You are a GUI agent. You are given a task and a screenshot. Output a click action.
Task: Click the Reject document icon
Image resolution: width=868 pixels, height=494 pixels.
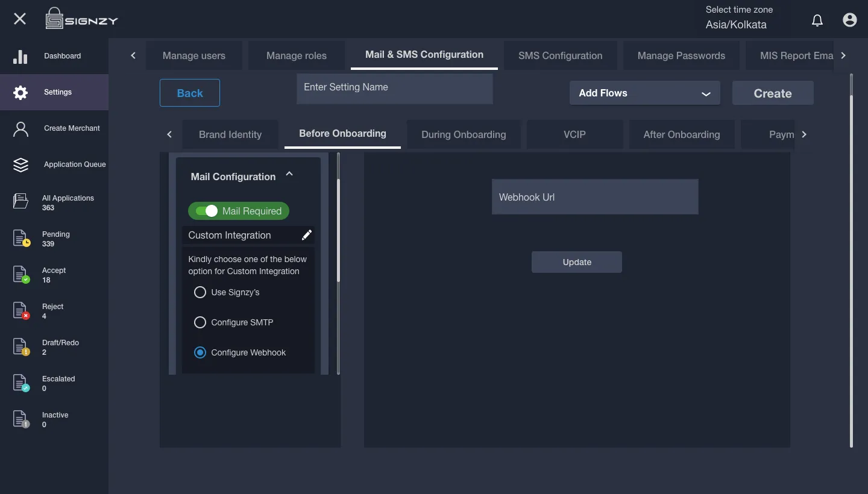pos(21,310)
